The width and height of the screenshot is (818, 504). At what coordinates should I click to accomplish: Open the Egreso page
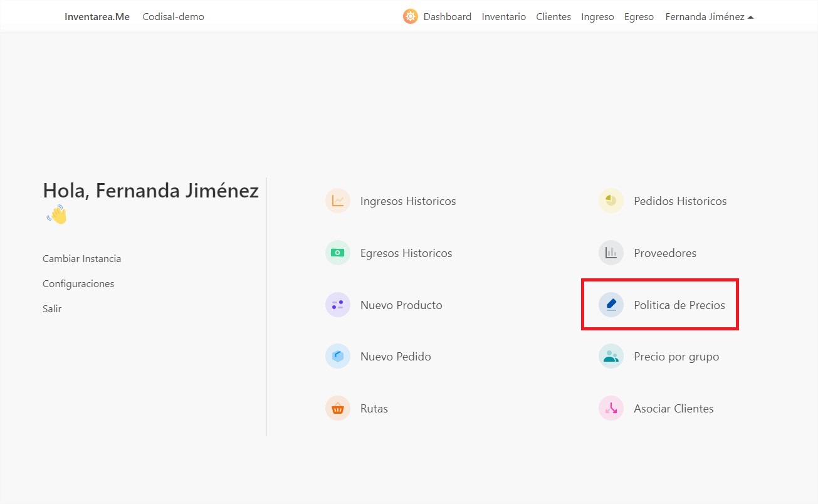pyautogui.click(x=639, y=16)
